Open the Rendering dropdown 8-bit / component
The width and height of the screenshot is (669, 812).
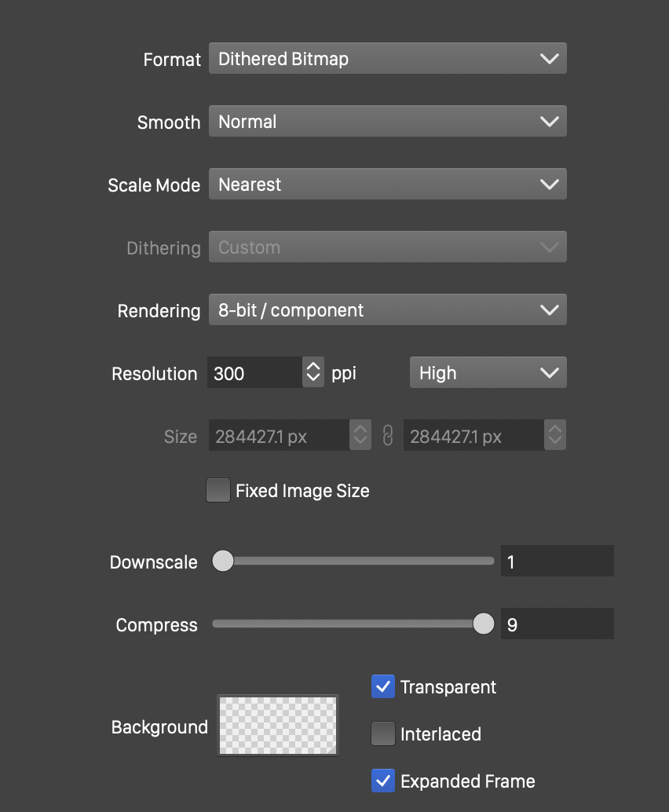pyautogui.click(x=387, y=310)
